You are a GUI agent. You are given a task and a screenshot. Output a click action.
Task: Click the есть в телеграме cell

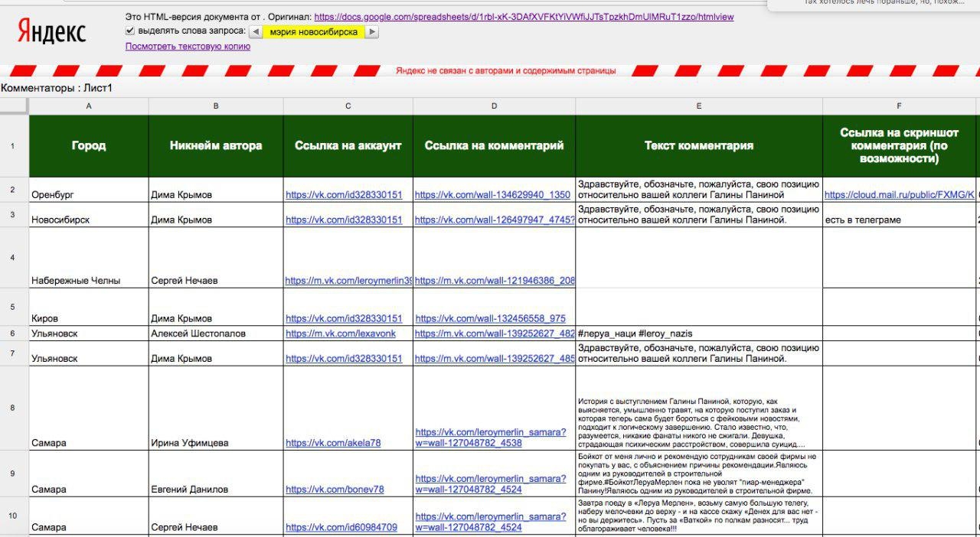click(900, 215)
